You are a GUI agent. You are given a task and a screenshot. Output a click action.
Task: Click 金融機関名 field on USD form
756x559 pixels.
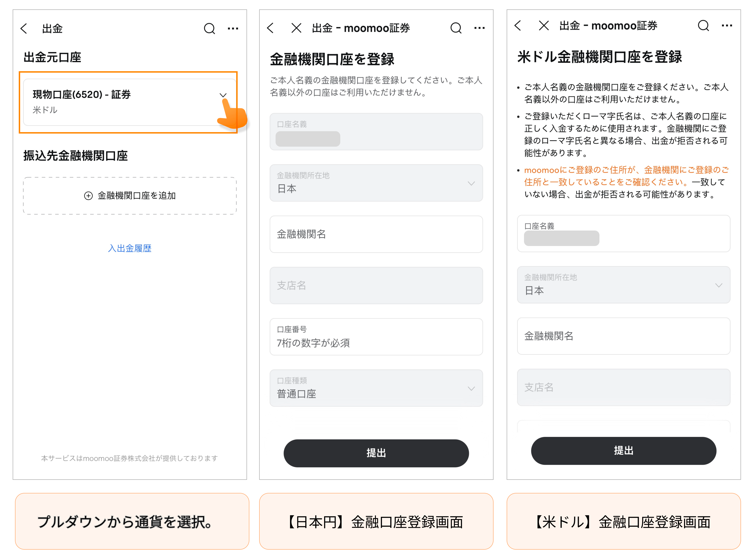click(623, 336)
